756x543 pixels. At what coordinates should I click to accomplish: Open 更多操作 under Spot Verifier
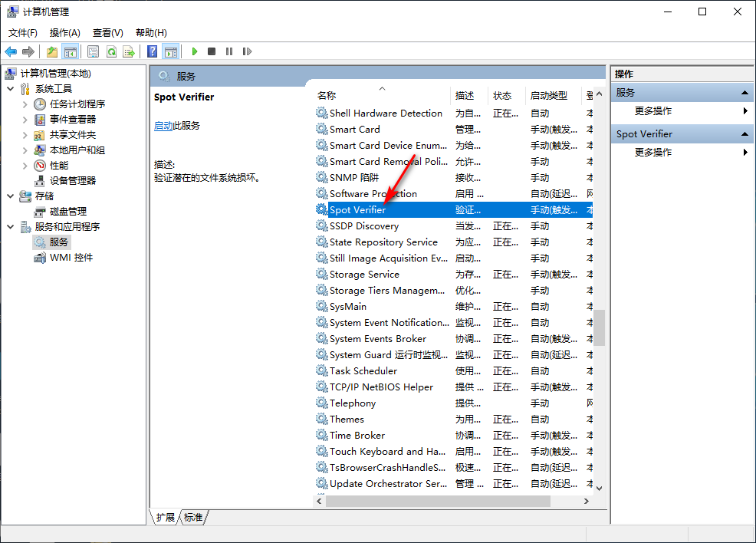pos(653,153)
